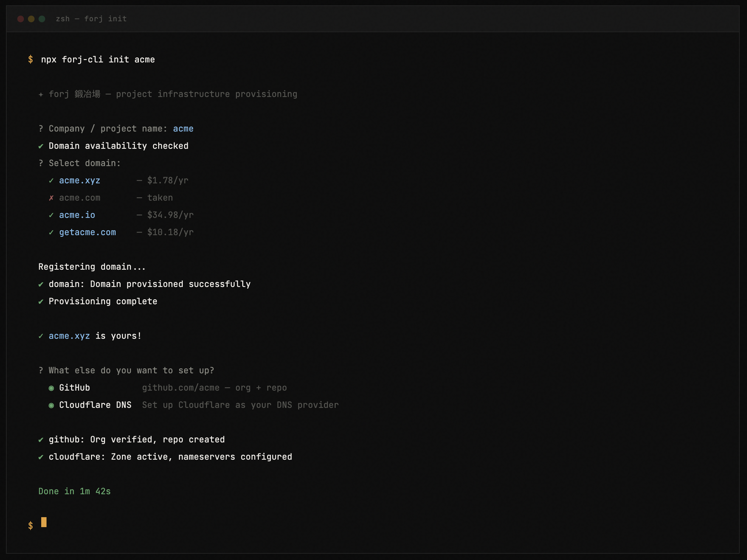This screenshot has width=747, height=560.
Task: Click checkmark beside Domain availability checked
Action: tap(41, 146)
